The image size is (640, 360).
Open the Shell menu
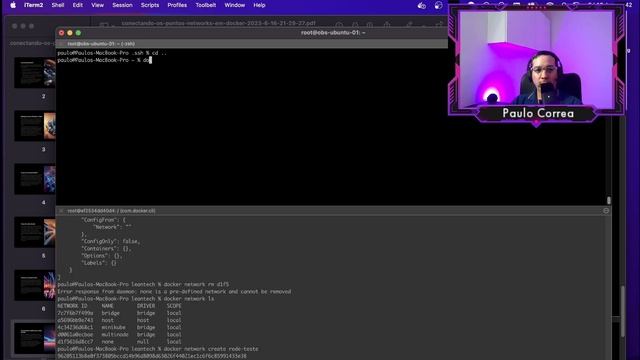point(58,5)
